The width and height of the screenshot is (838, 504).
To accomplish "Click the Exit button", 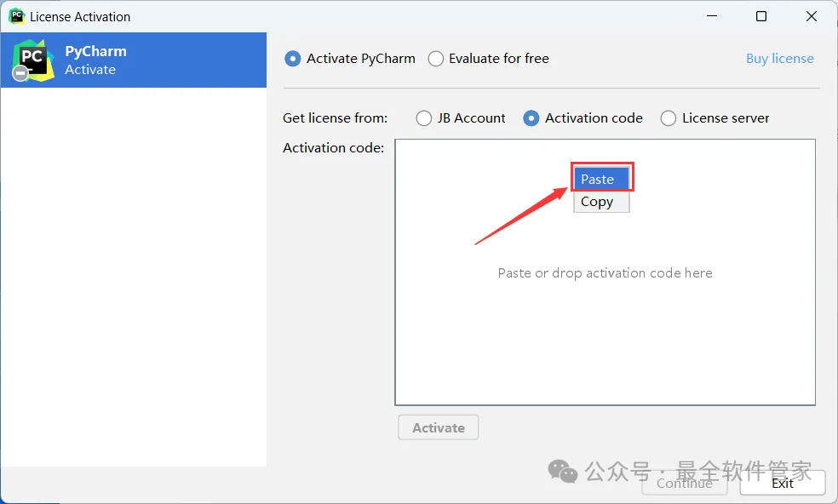I will (x=783, y=484).
